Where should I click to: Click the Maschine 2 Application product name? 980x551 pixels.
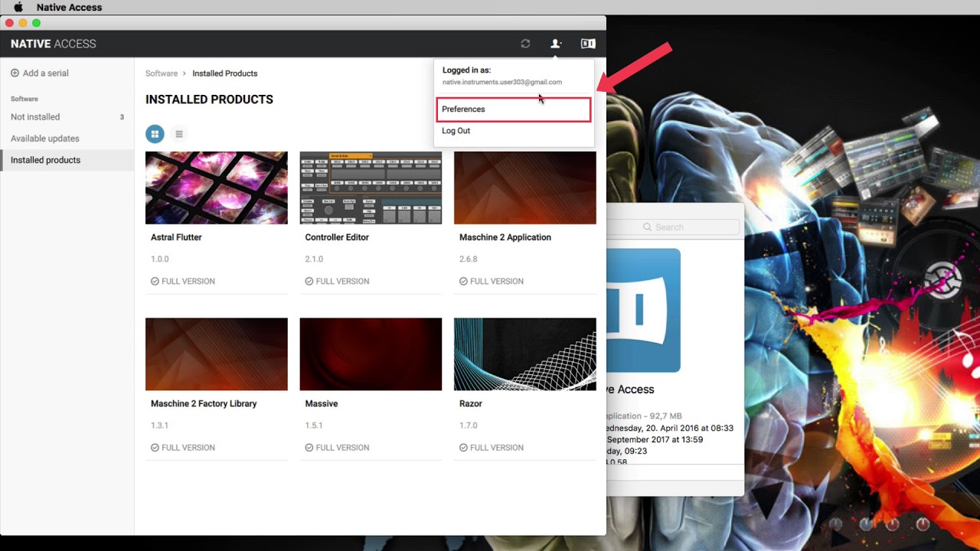[505, 237]
